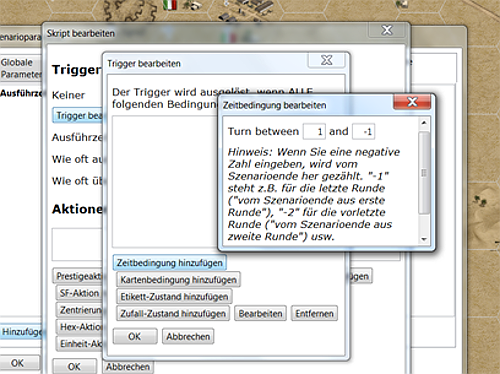Click Zufall-Zustand hinzufügen button

pyautogui.click(x=173, y=314)
